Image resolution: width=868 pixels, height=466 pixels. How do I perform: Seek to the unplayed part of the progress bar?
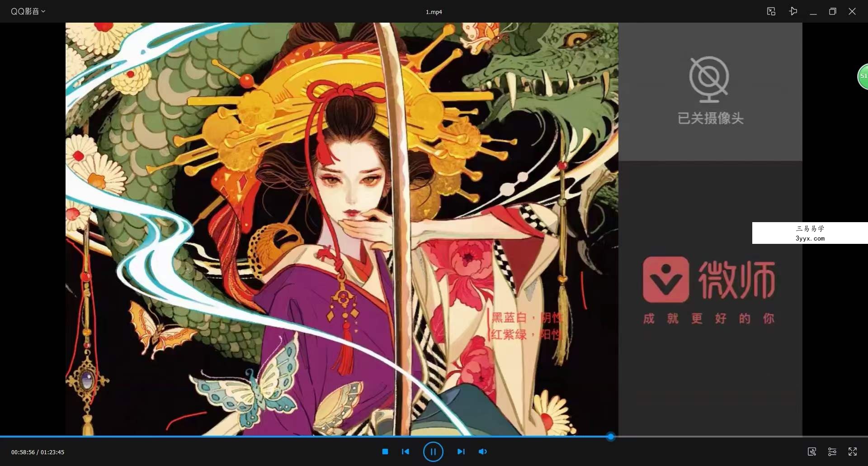click(741, 437)
